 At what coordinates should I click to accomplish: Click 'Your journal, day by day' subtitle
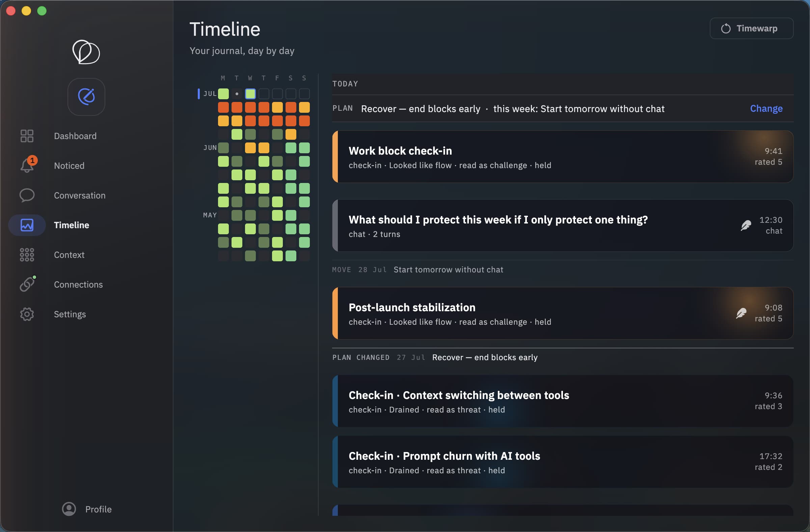pos(242,51)
